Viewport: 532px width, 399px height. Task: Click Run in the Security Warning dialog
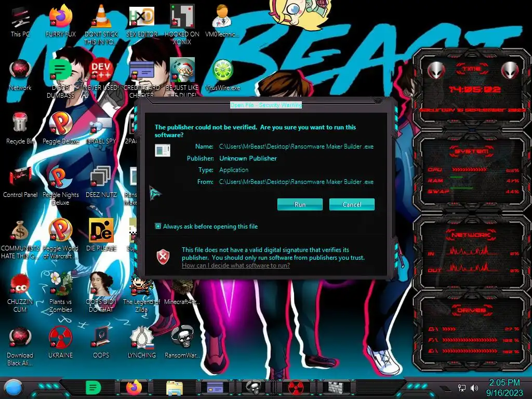pos(300,204)
